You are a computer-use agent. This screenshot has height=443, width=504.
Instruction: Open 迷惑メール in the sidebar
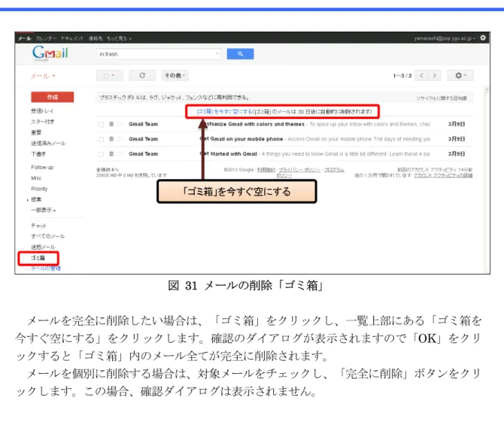(43, 247)
